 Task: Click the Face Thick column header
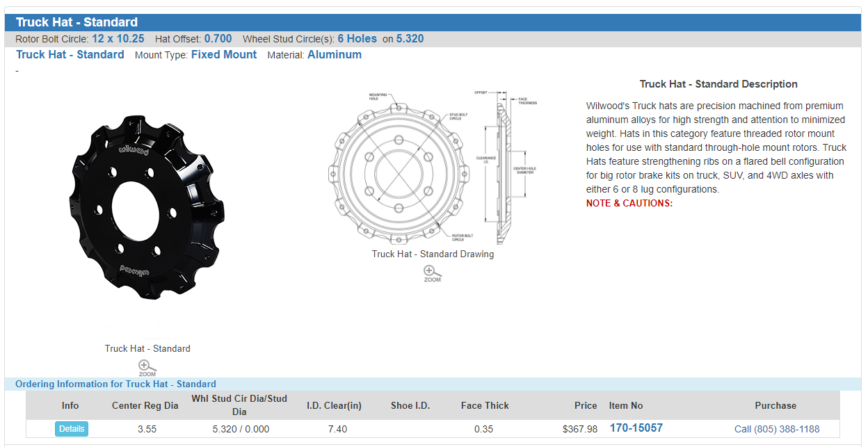tap(485, 405)
